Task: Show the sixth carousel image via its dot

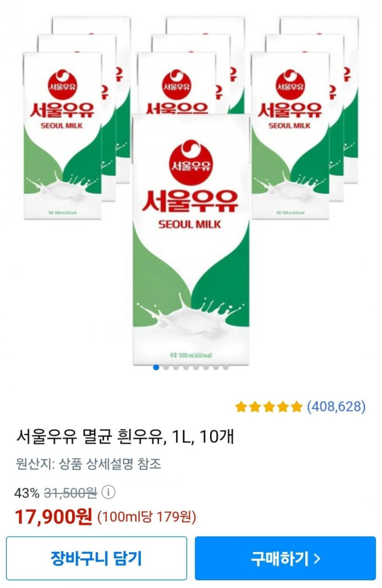Action: click(206, 367)
